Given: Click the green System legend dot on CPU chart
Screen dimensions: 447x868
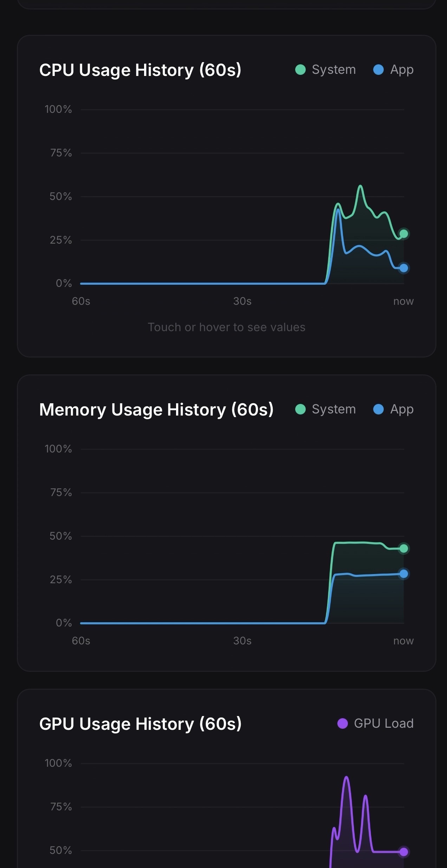Looking at the screenshot, I should click(x=300, y=69).
